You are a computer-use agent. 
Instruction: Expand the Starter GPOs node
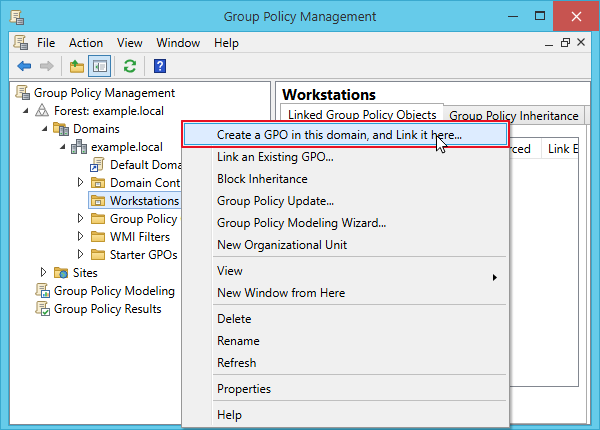pos(80,254)
